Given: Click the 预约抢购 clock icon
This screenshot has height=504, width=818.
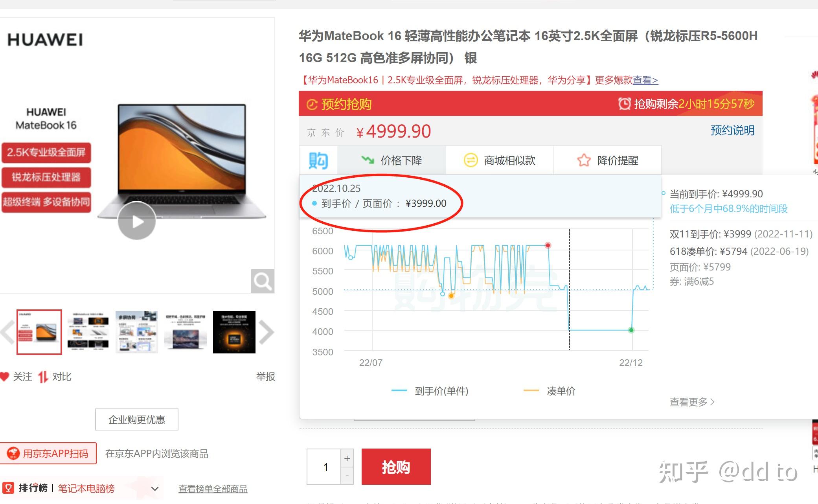Looking at the screenshot, I should pos(312,105).
